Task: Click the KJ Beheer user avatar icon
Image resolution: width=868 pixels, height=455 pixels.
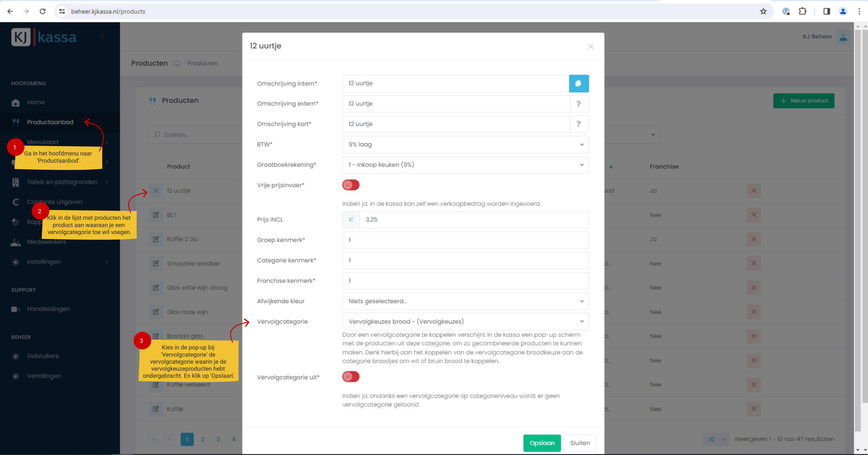Action: point(843,37)
